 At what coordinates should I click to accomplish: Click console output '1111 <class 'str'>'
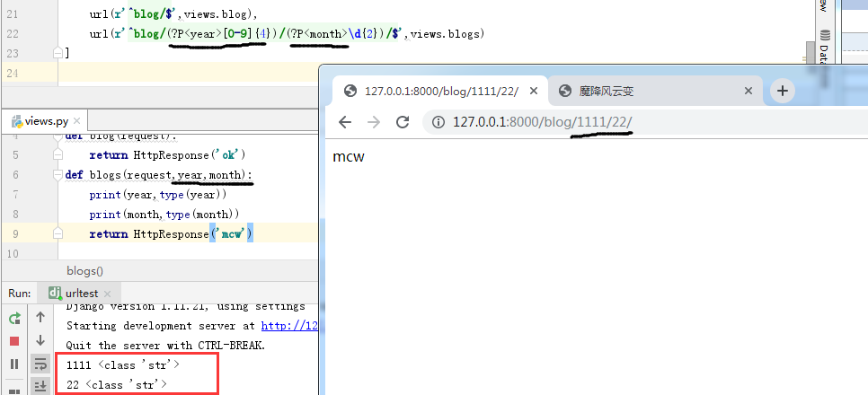[123, 365]
